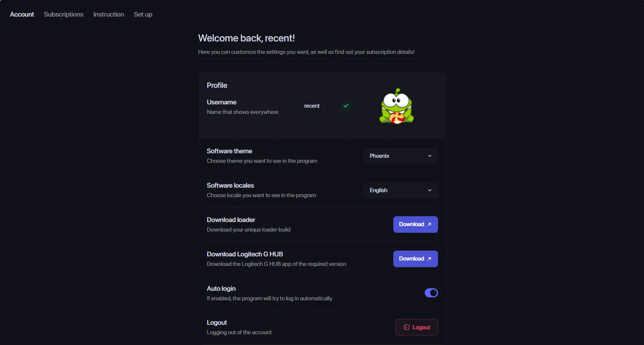The image size is (644, 345).
Task: Select the Account tab
Action: tap(22, 14)
